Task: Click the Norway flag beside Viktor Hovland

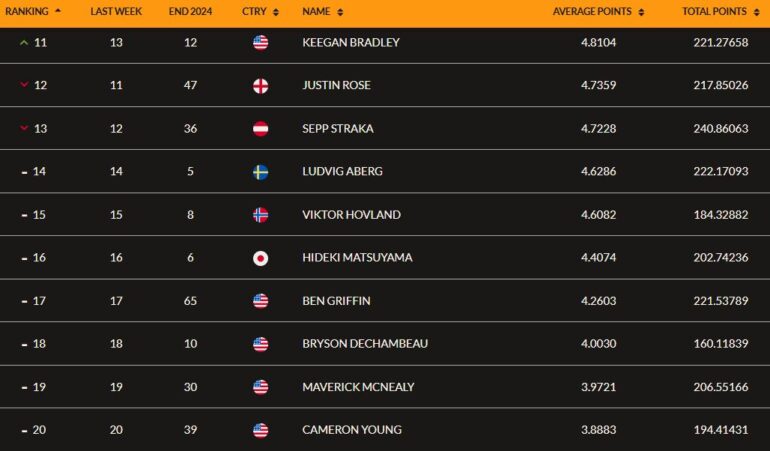Action: point(261,215)
